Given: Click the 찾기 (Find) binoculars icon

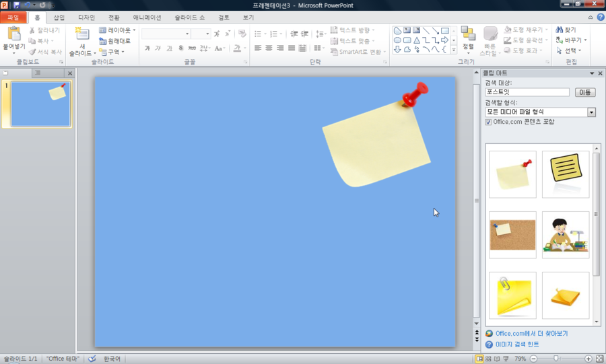Looking at the screenshot, I should coord(560,30).
